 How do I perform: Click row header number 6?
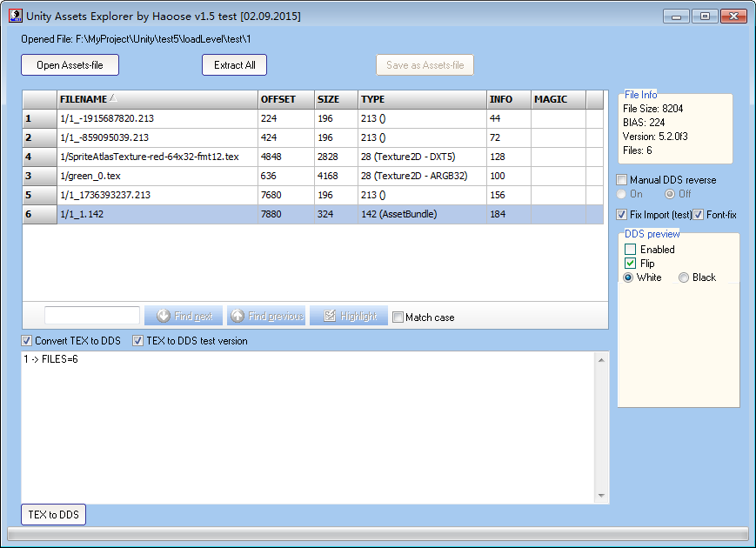pyautogui.click(x=39, y=214)
